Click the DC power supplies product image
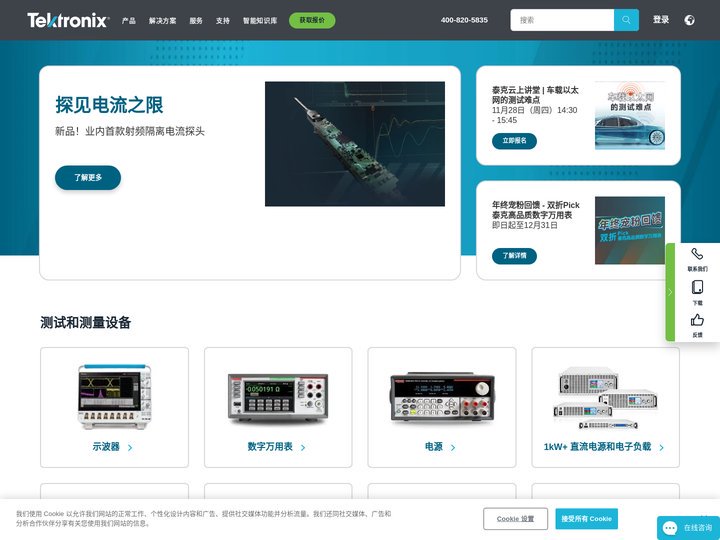The width and height of the screenshot is (720, 540). point(606,398)
